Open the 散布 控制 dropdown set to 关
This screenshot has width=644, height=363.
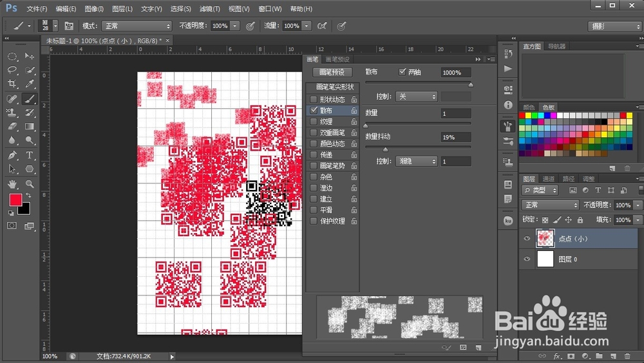417,97
